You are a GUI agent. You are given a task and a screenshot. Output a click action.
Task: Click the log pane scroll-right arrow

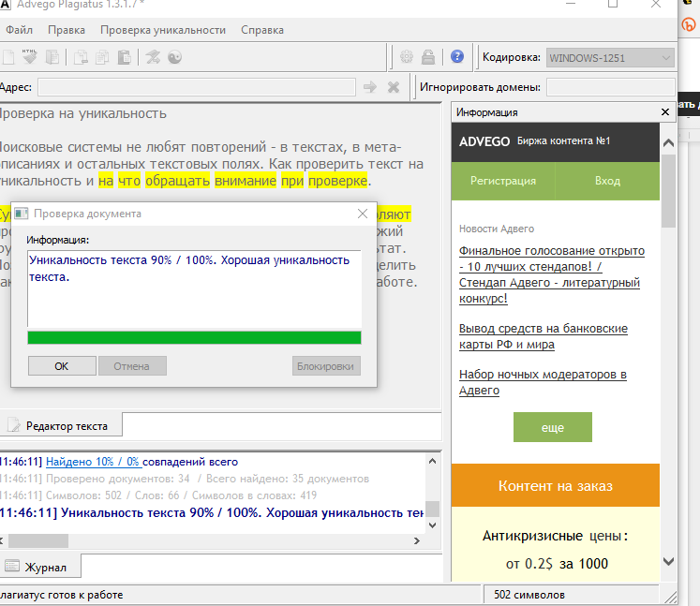416,540
